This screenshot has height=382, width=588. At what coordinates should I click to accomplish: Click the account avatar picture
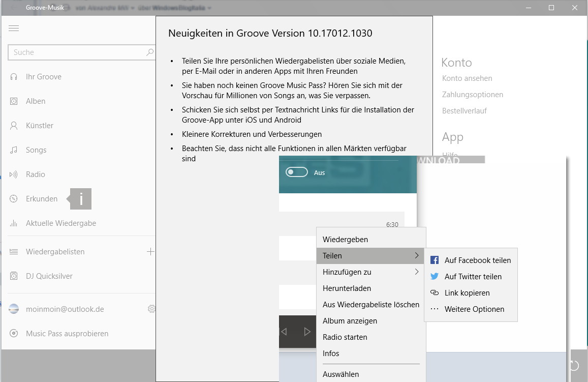tap(14, 309)
